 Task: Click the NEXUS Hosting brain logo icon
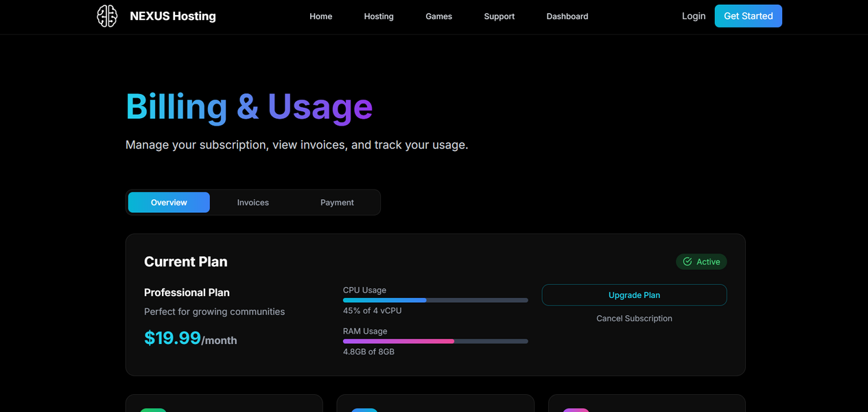[x=107, y=16]
